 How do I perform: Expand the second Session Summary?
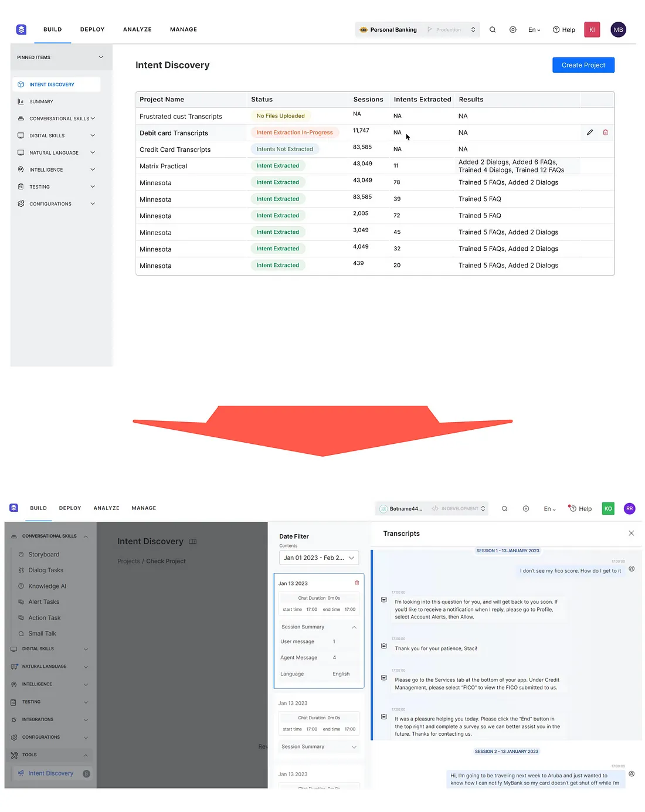pyautogui.click(x=354, y=747)
